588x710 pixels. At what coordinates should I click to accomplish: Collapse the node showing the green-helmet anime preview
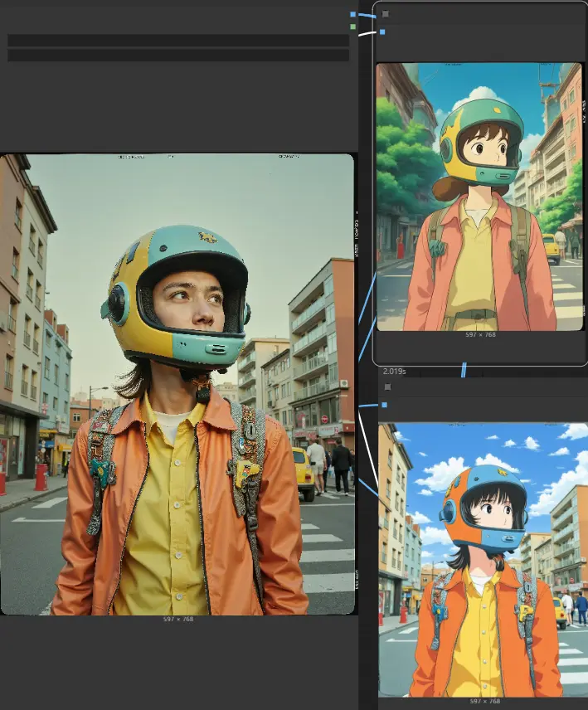click(385, 14)
